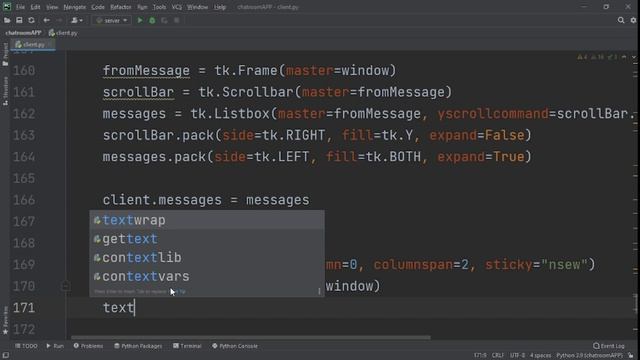
Task: Open the Event Log
Action: [x=609, y=346]
